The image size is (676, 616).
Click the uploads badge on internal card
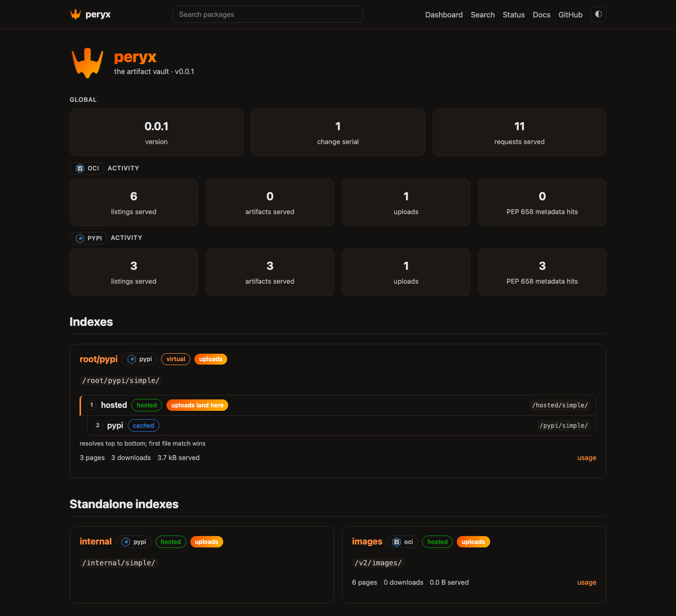tap(207, 542)
